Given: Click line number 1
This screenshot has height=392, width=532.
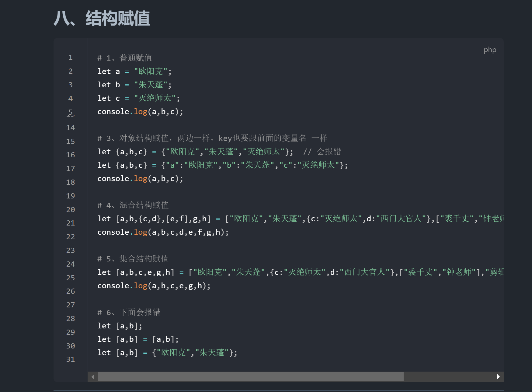Looking at the screenshot, I should pyautogui.click(x=71, y=58).
